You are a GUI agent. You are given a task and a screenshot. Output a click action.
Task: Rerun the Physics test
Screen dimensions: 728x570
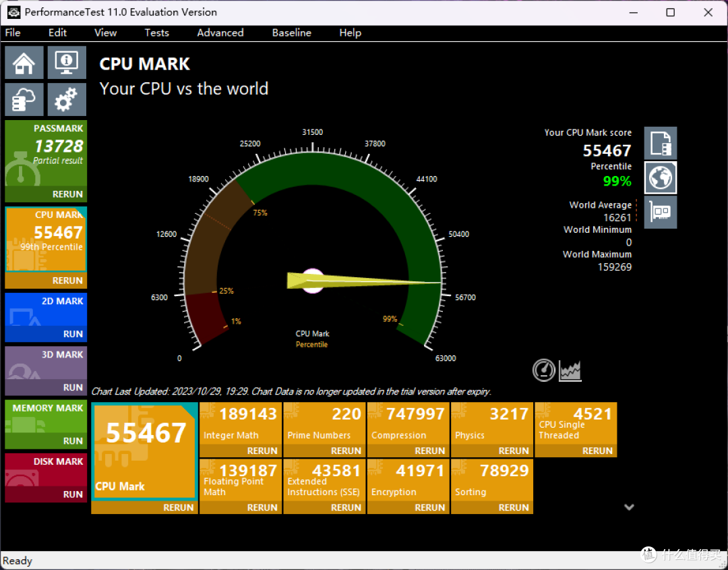[491, 451]
